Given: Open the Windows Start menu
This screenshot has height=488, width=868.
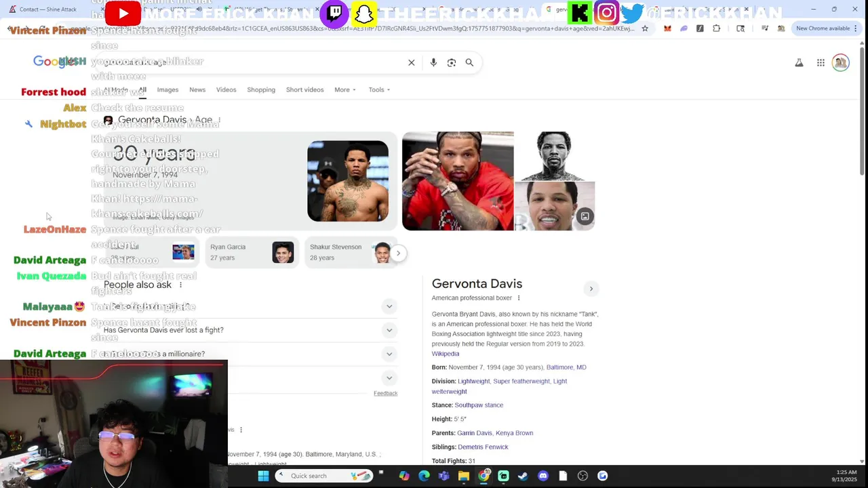Looking at the screenshot, I should click(263, 476).
